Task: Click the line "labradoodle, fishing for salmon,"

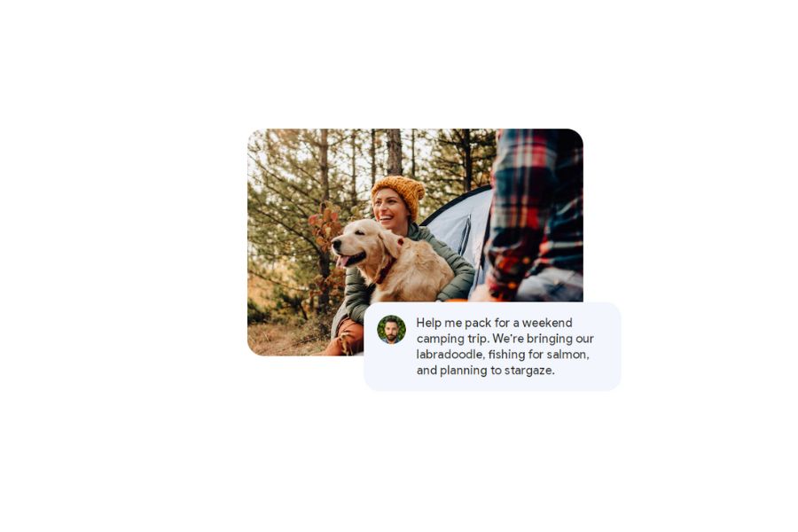Action: 503,355
